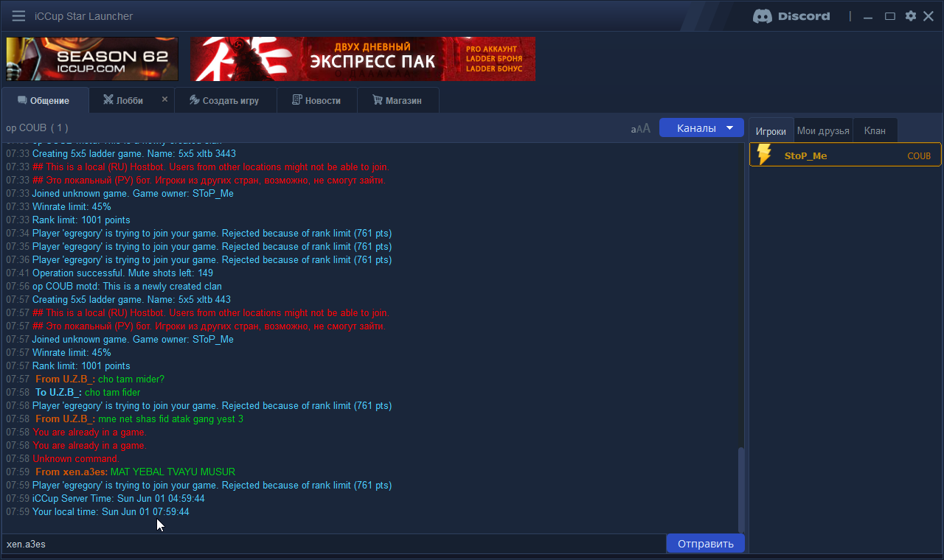Click 'Unknown command.' message
944x560 pixels.
[76, 458]
